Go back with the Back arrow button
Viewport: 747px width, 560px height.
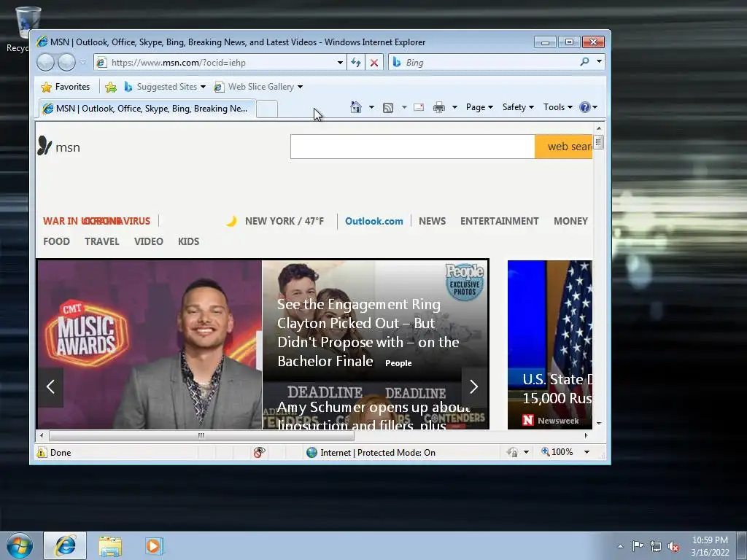pos(45,63)
